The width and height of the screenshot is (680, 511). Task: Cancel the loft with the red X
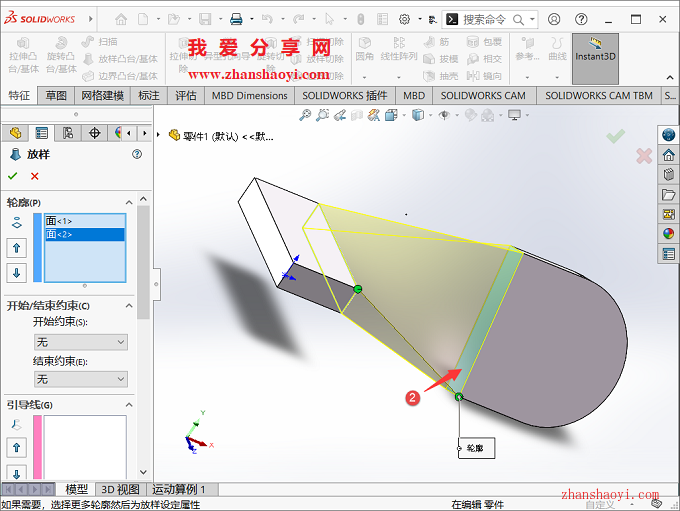(x=35, y=176)
